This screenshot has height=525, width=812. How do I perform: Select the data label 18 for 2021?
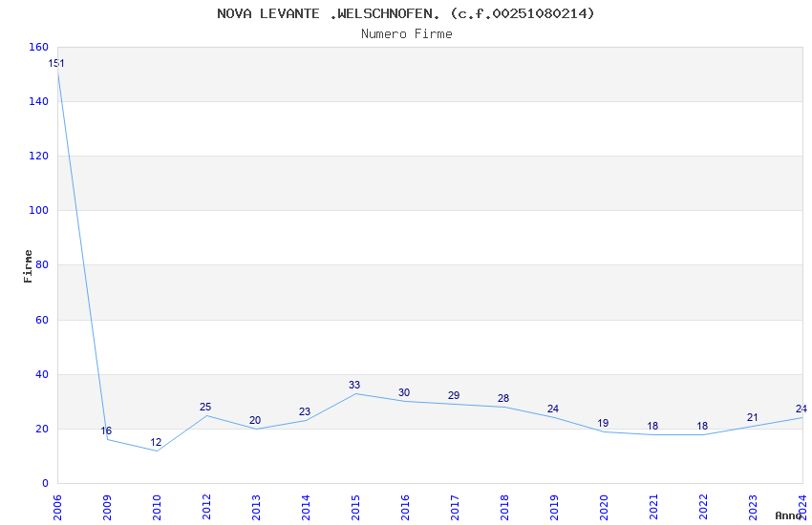652,426
